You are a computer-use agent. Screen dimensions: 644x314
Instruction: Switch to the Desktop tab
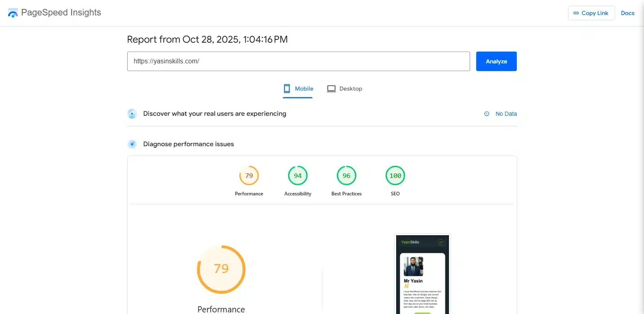[345, 89]
